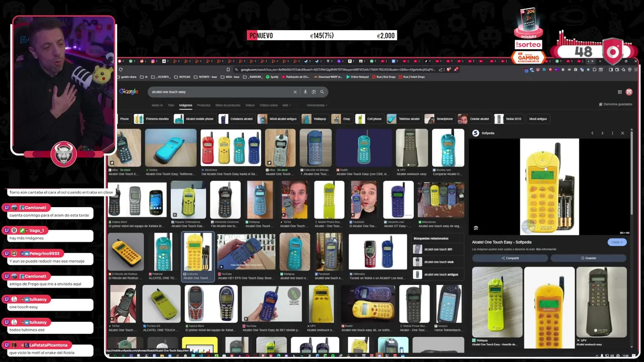Click the Compartir share button
The height and width of the screenshot is (362, 644).
coord(510,258)
